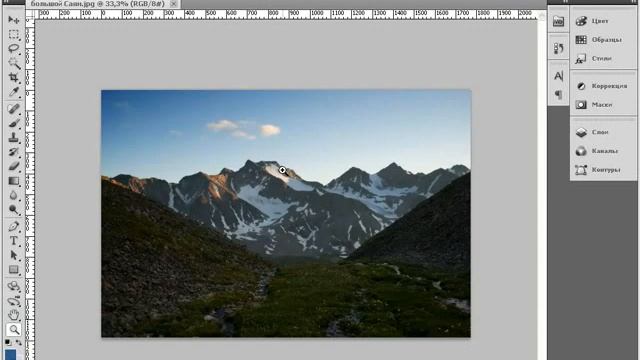
Task: Select the Path Selection arrow tool
Action: pyautogui.click(x=14, y=255)
